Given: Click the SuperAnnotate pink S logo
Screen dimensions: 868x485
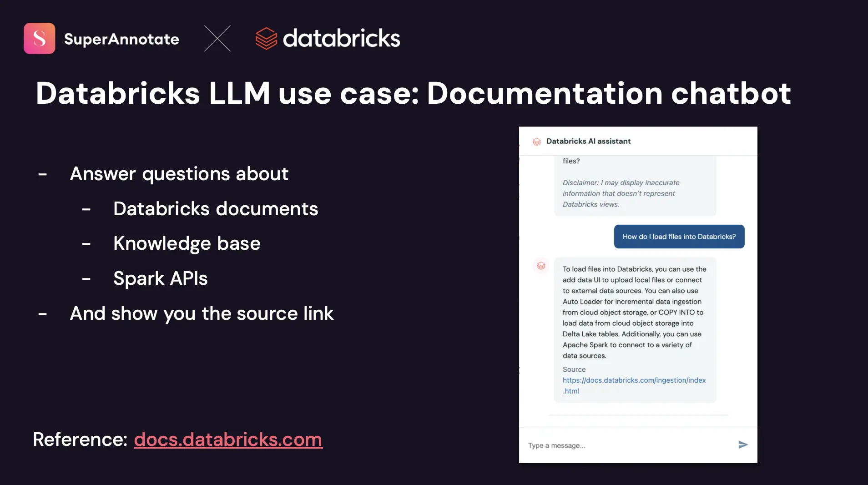Looking at the screenshot, I should (x=40, y=39).
